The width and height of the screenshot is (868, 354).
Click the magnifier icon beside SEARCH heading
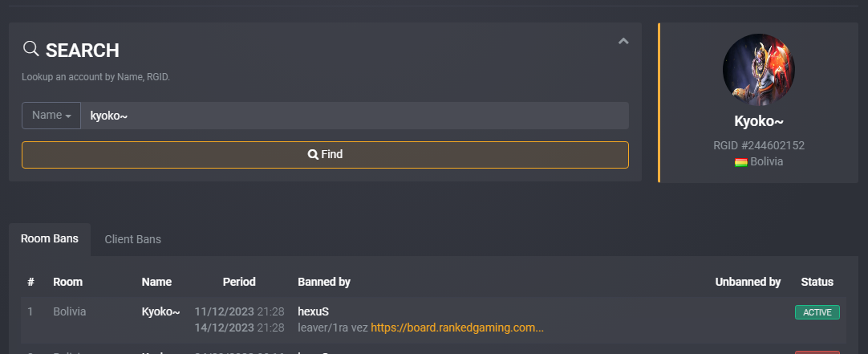(30, 49)
